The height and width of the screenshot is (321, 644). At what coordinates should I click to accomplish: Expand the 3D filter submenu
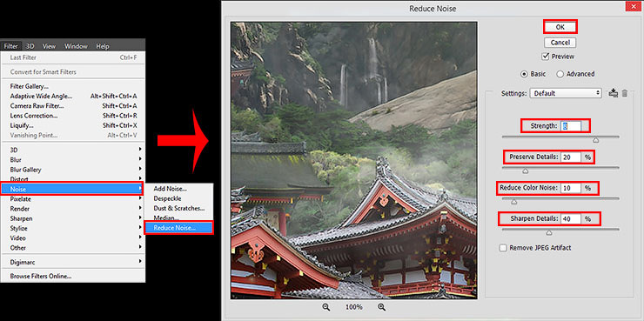coord(73,150)
